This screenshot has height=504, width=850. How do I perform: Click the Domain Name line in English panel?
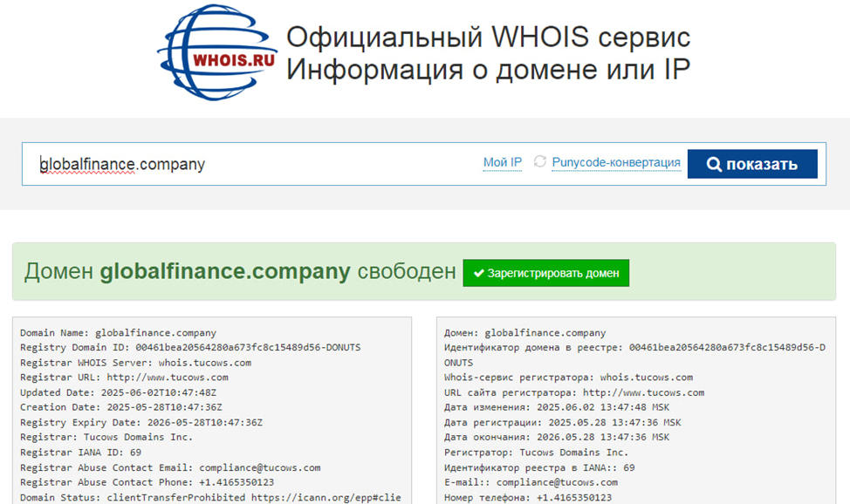[118, 332]
